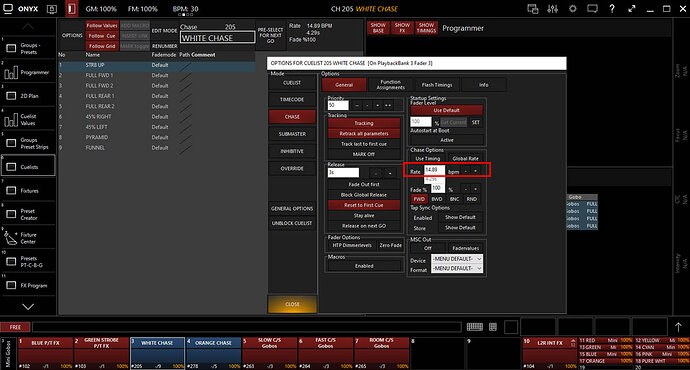Open Presets PT-C-B-G sidebar view
This screenshot has width=690, height=370.
tap(28, 262)
